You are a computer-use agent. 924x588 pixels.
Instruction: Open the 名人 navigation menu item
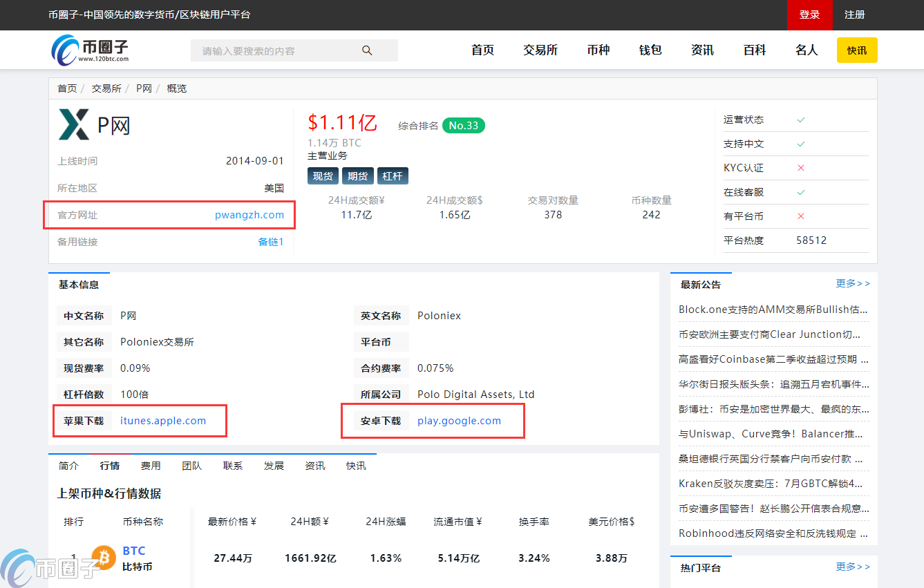pyautogui.click(x=807, y=50)
